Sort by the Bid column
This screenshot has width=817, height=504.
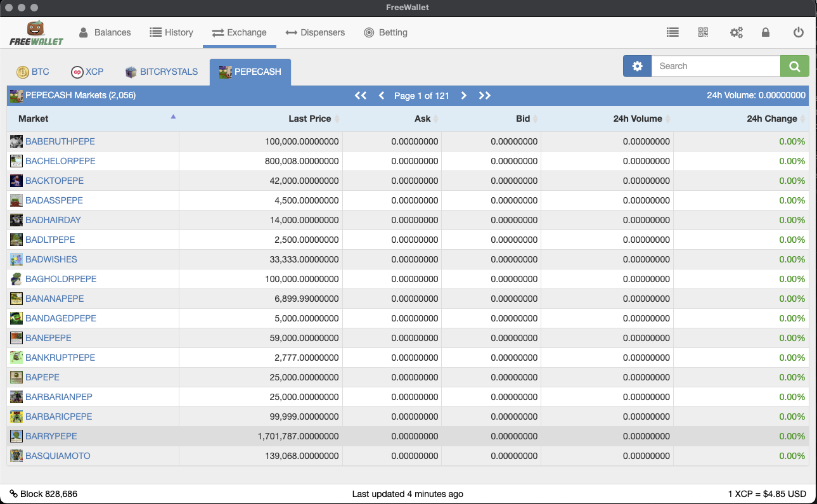(491, 119)
